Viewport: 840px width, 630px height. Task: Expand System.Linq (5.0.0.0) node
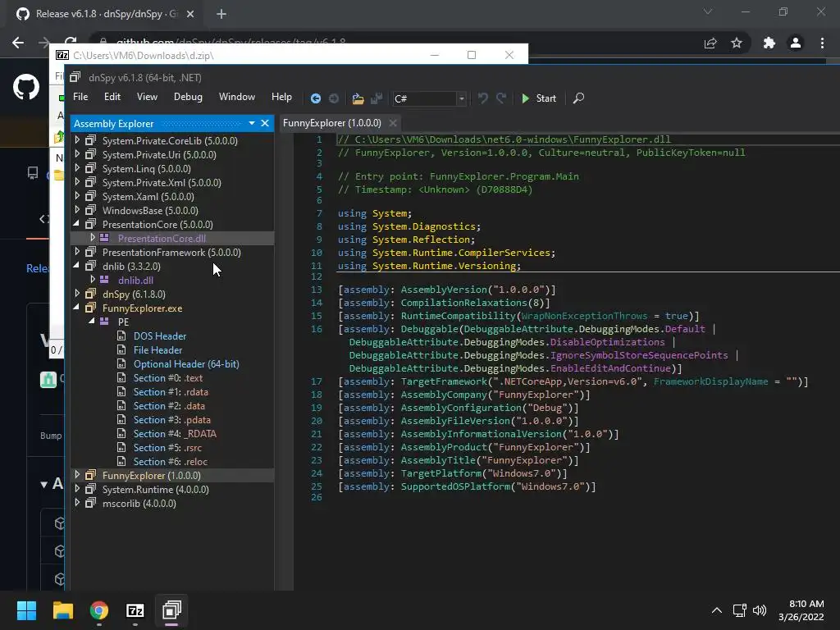77,168
